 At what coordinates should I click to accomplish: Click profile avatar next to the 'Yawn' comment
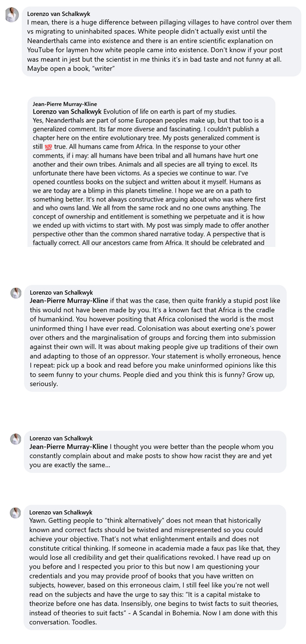coord(16,513)
